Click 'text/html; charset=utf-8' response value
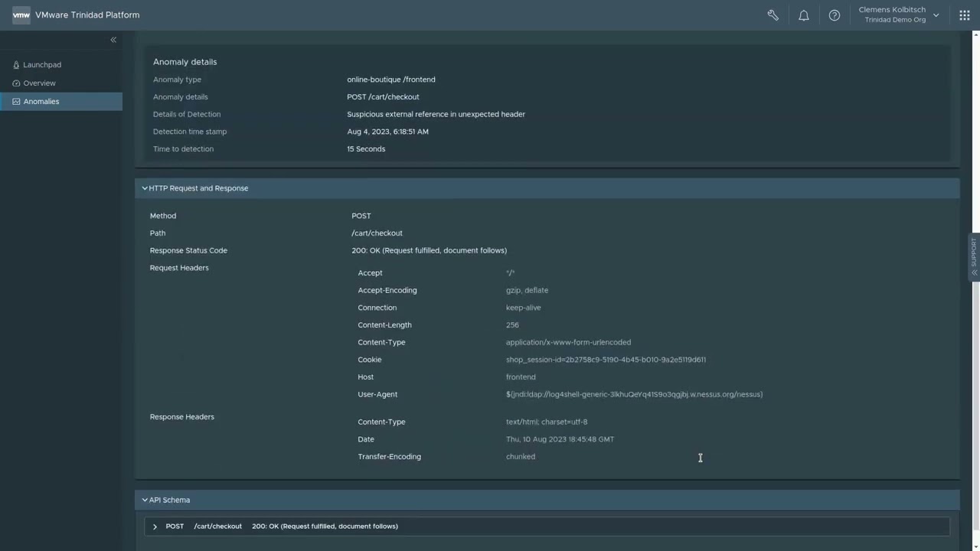 (x=547, y=422)
